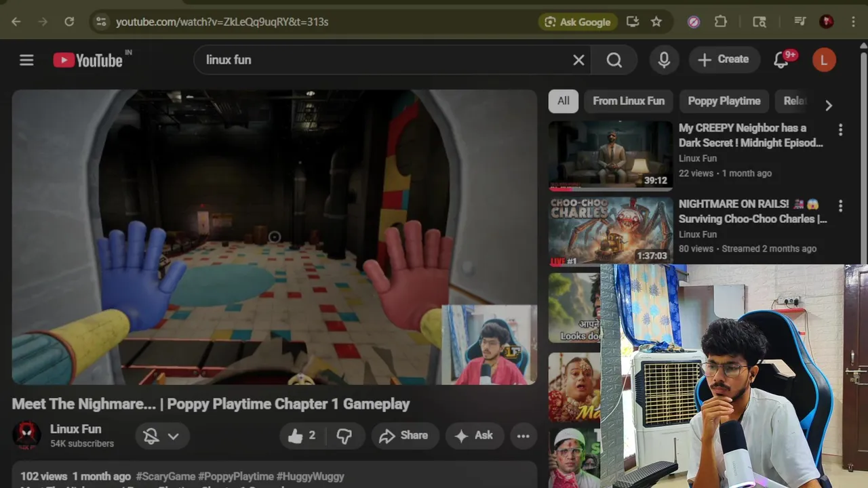Open the side panel search icon

[759, 22]
